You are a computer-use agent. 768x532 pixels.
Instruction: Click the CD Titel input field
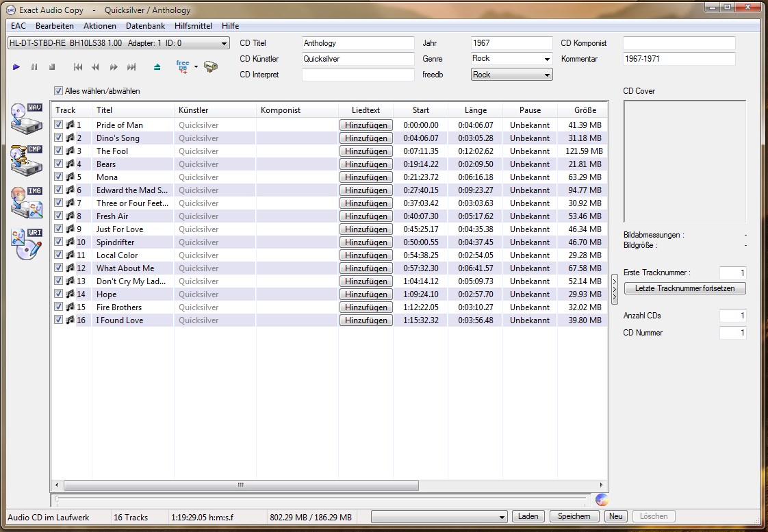[358, 43]
